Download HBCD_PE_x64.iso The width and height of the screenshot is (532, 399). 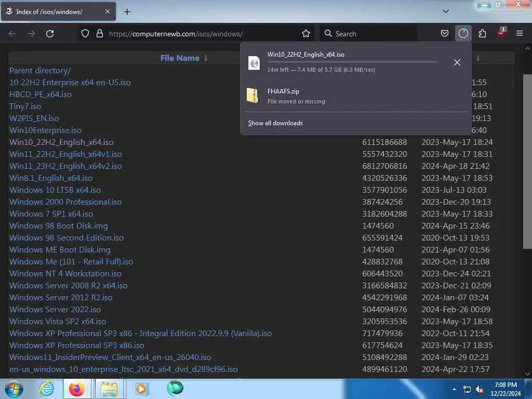[x=41, y=95]
